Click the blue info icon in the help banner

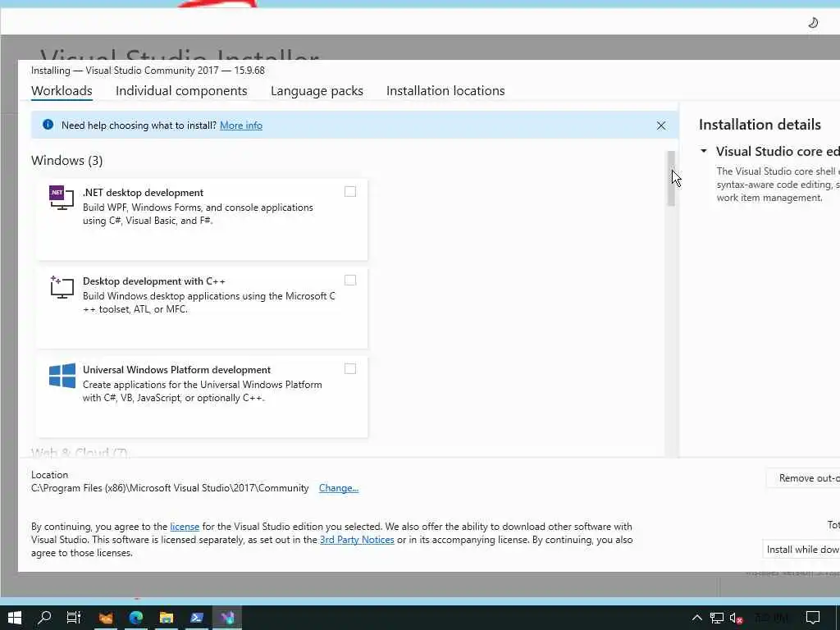click(48, 125)
